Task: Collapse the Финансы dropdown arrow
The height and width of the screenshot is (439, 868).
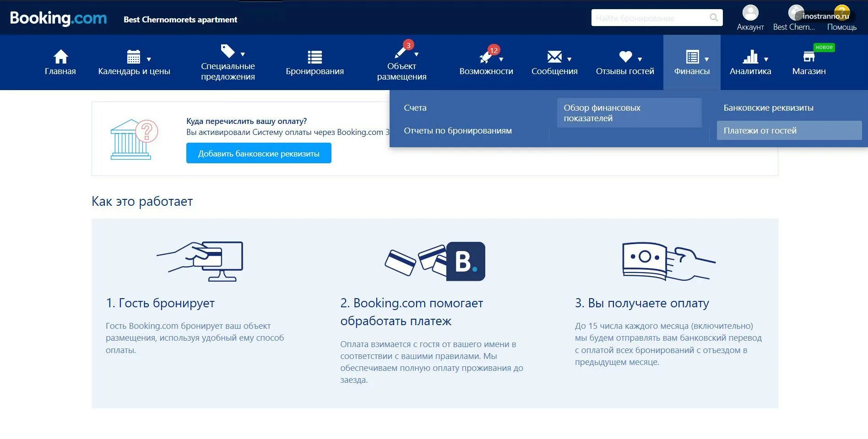Action: coord(707,59)
